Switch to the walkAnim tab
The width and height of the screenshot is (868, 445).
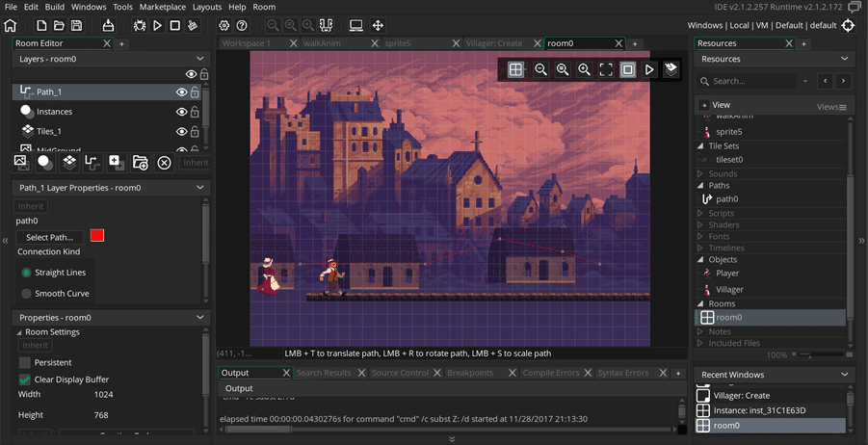(x=323, y=43)
